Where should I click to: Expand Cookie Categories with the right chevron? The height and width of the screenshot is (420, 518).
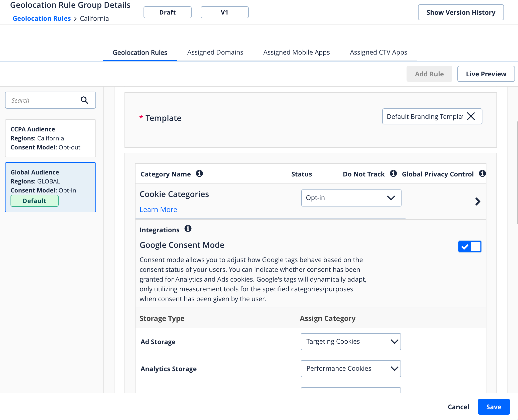click(478, 201)
